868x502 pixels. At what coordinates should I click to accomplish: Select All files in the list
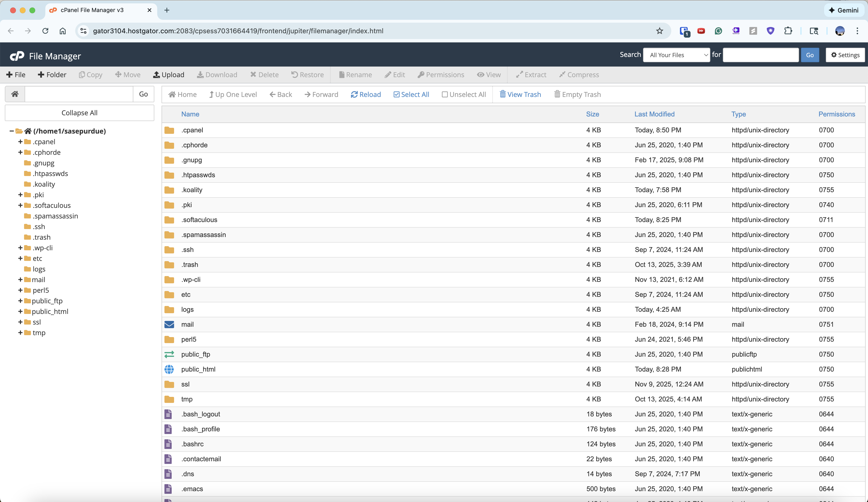(x=411, y=94)
